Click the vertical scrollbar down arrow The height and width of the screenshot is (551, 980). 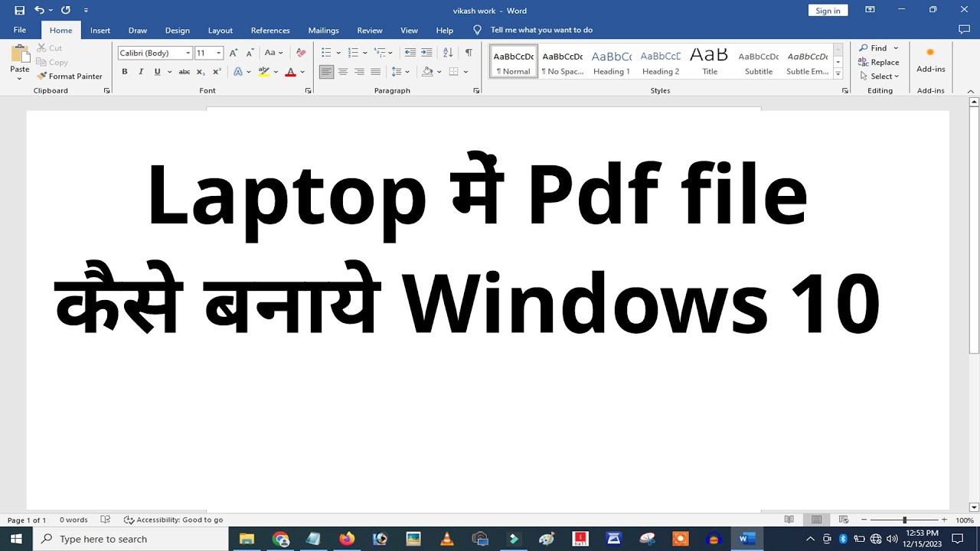coord(974,507)
